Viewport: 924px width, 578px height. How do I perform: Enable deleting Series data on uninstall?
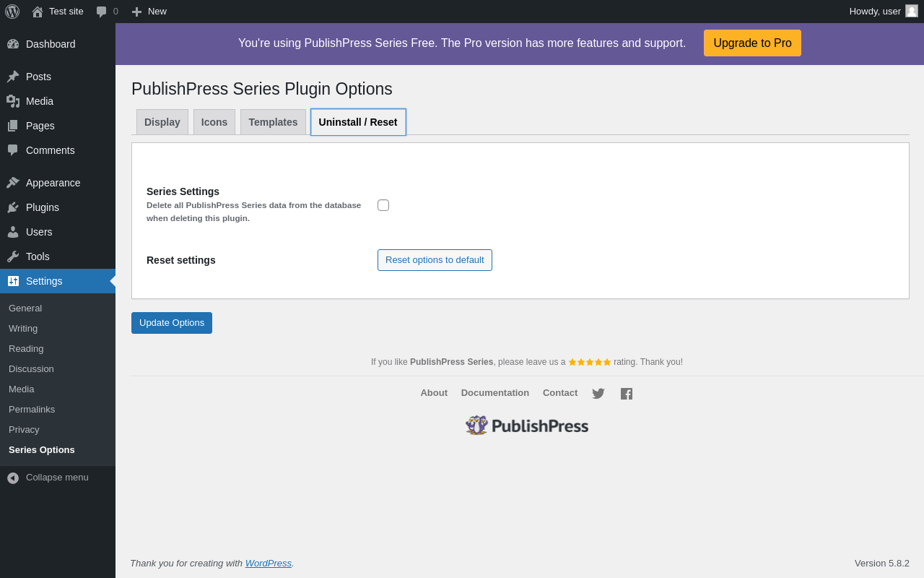coord(383,205)
